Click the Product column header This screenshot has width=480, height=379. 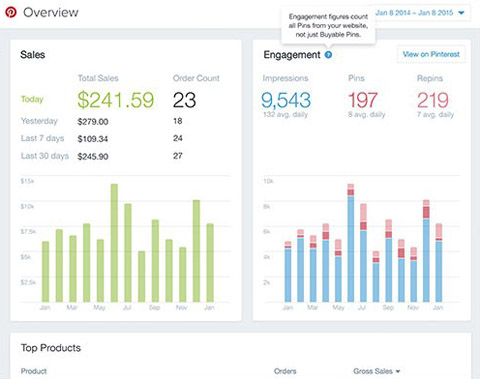[34, 371]
